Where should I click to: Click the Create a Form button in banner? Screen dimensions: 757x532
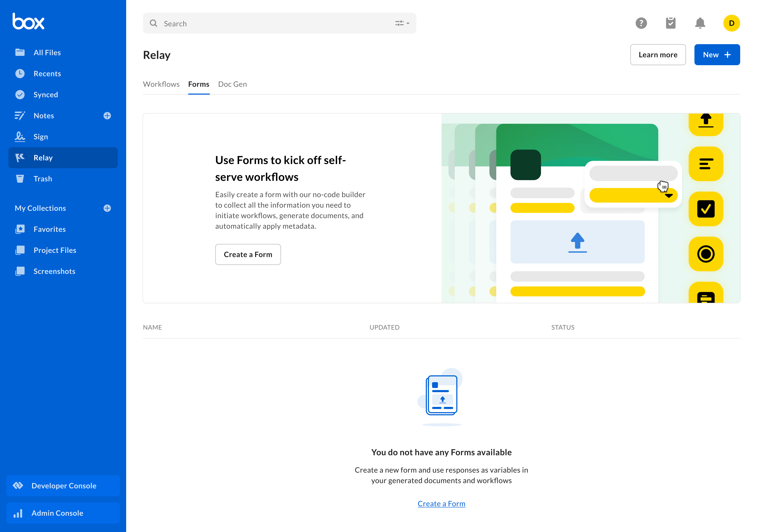tap(248, 254)
